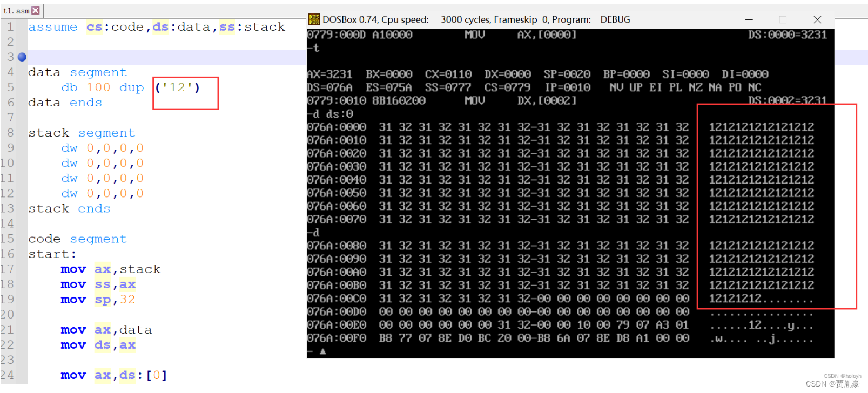868x393 pixels.
Task: Click 'MOV AX,[0000]' instruction in DOSBox
Action: point(521,35)
